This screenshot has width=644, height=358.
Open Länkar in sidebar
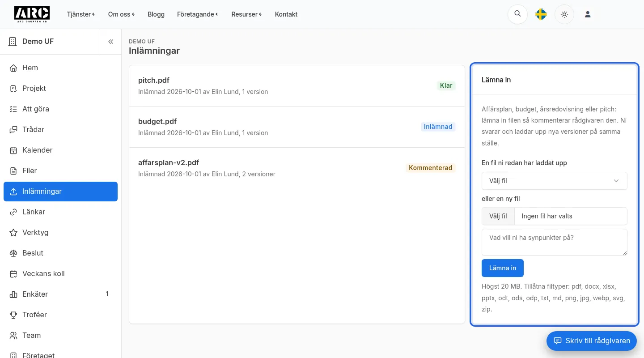[60, 212]
